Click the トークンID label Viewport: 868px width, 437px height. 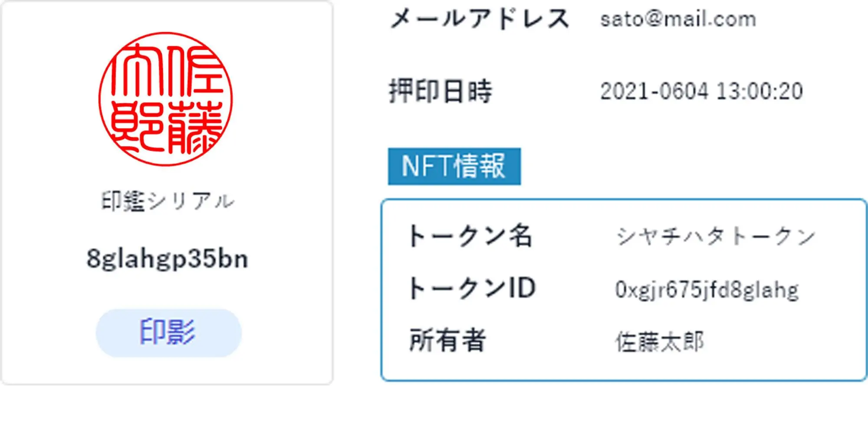(x=472, y=288)
